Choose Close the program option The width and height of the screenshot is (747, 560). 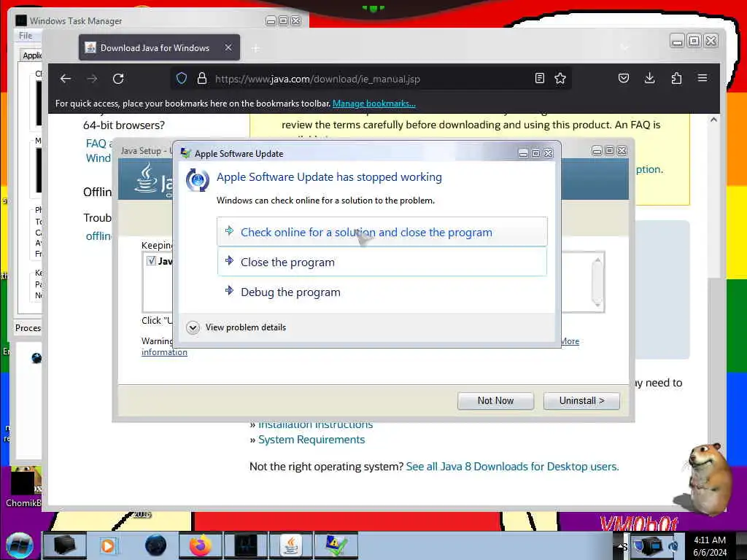click(382, 262)
